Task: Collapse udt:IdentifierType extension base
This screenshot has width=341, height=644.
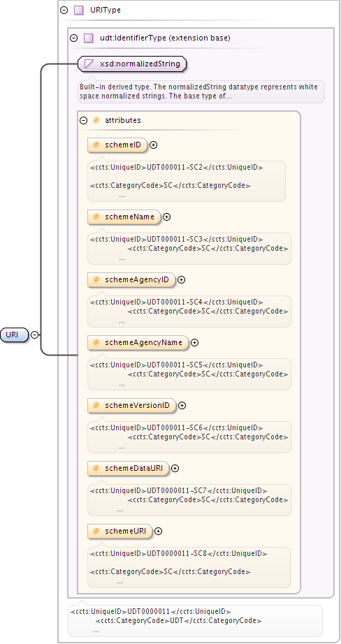Action: (73, 38)
